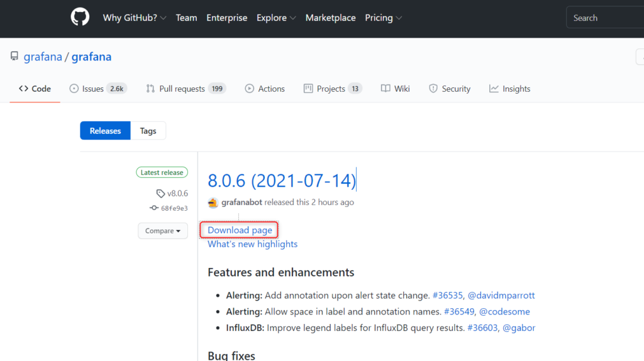Open the Security tab shield icon
644x361 pixels.
433,89
